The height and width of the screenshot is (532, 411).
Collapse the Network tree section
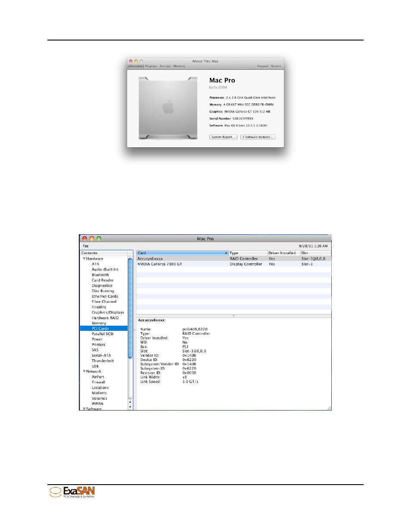[84, 371]
